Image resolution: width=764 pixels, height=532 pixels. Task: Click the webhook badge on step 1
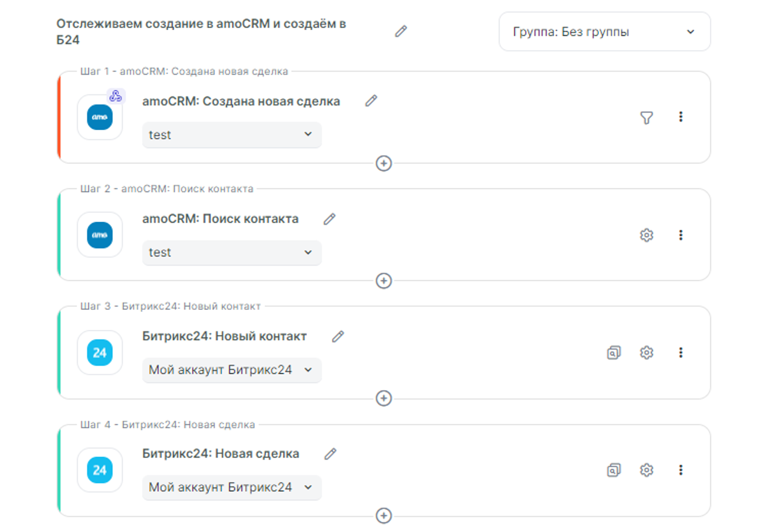click(116, 97)
